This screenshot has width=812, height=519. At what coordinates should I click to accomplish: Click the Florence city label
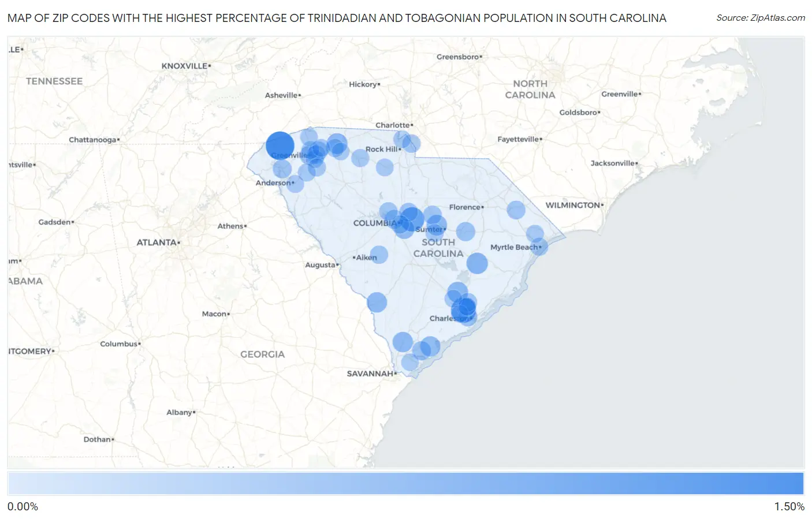tap(465, 207)
